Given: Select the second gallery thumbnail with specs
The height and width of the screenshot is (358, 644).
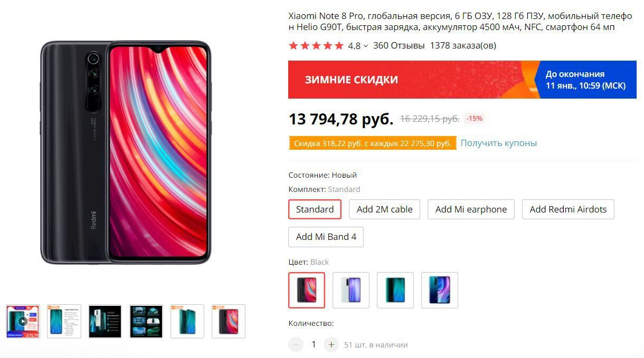Looking at the screenshot, I should click(x=64, y=321).
